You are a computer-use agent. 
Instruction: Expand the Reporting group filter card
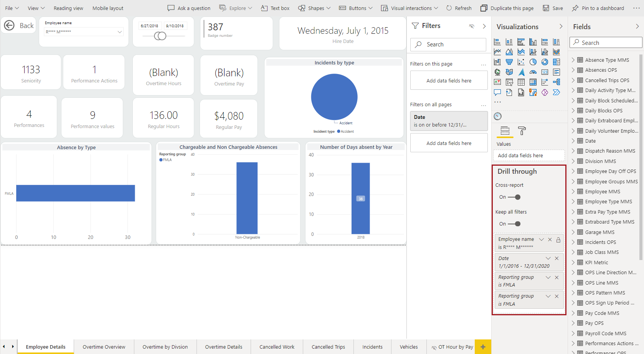tap(548, 277)
